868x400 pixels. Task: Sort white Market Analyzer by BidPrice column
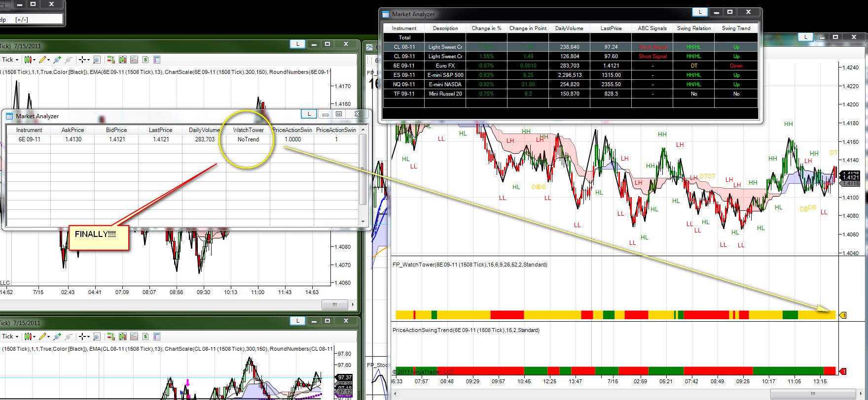(x=116, y=130)
